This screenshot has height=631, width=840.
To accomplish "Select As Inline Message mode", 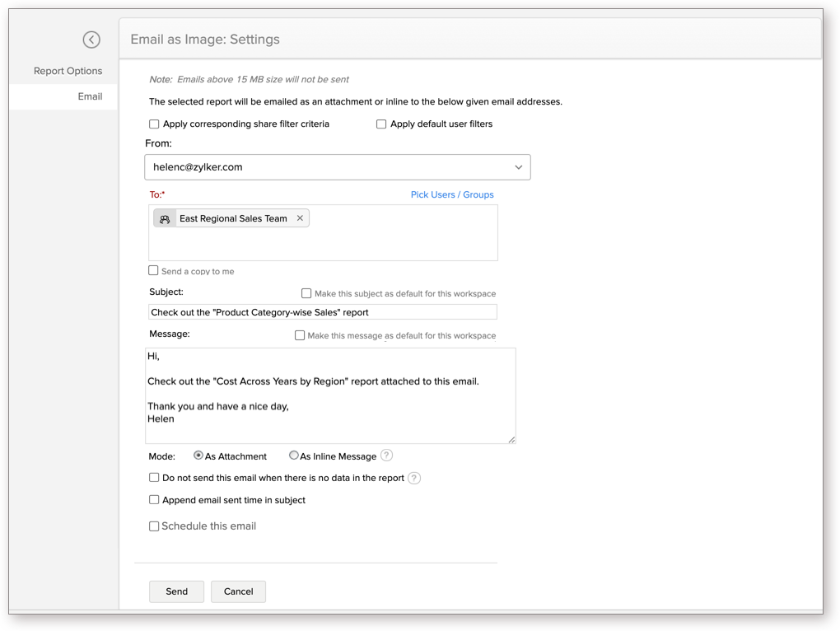I will click(x=293, y=456).
